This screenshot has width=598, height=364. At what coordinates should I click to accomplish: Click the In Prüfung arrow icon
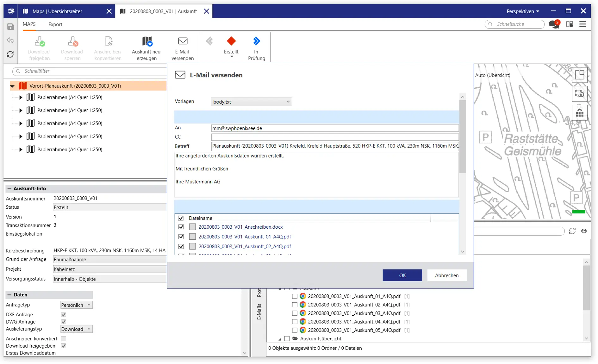(256, 41)
